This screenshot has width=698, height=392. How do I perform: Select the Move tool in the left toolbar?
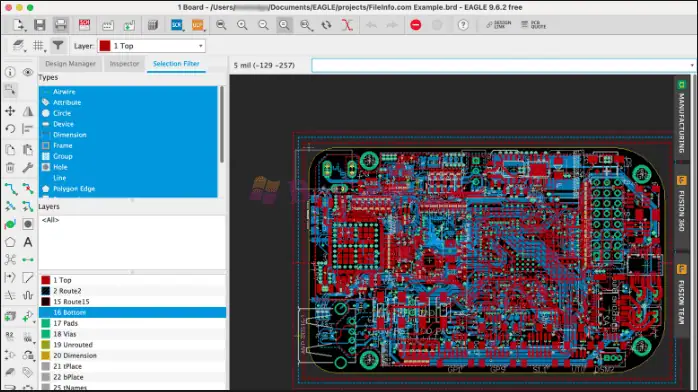coord(10,111)
